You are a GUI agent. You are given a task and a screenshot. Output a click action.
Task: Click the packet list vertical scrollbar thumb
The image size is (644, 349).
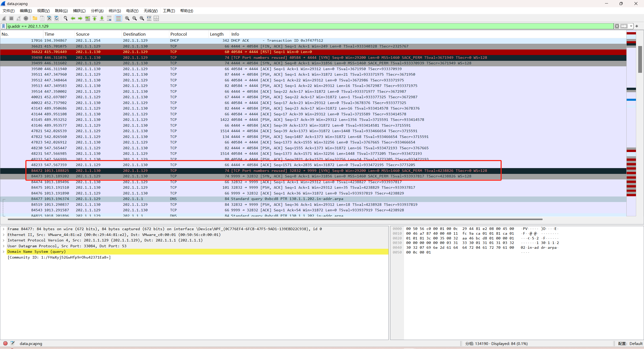[640, 59]
